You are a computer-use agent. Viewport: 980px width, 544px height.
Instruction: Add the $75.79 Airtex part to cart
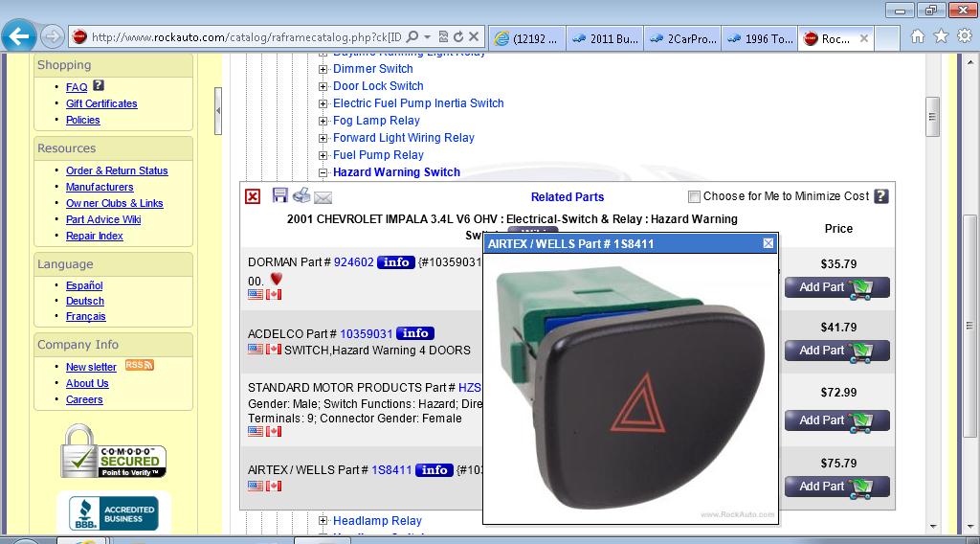[836, 487]
